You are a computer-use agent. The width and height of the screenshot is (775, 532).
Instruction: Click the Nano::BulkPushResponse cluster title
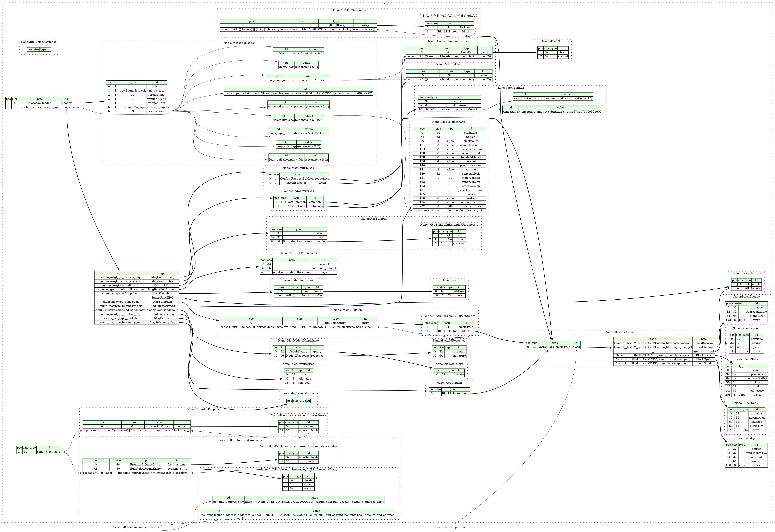pos(39,42)
